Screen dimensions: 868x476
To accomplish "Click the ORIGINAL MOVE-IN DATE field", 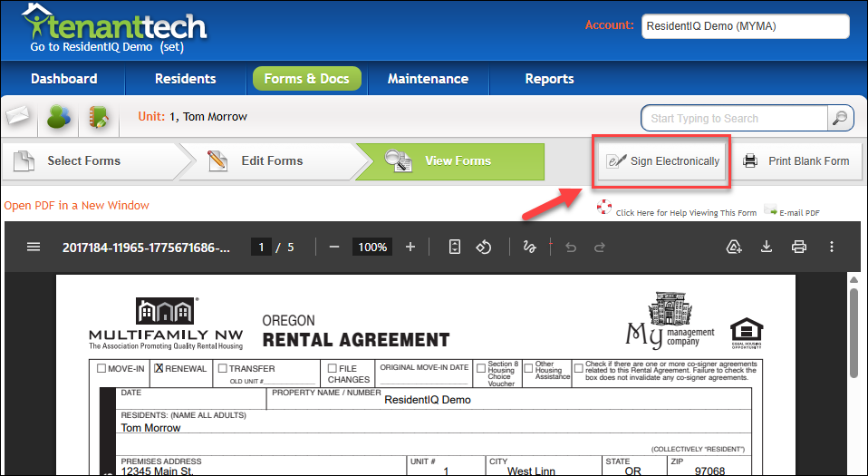I will point(424,373).
